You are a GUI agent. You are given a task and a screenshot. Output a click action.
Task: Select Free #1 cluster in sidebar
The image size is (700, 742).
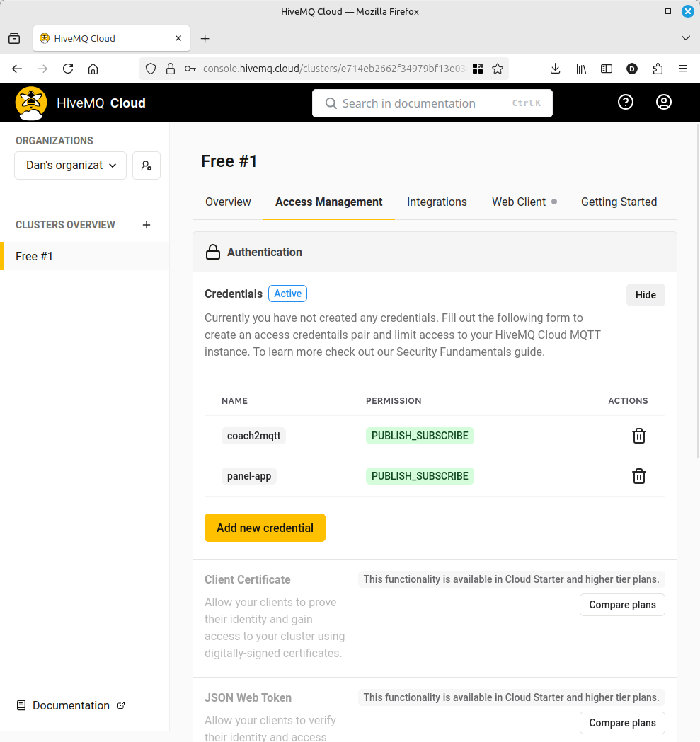tap(35, 256)
